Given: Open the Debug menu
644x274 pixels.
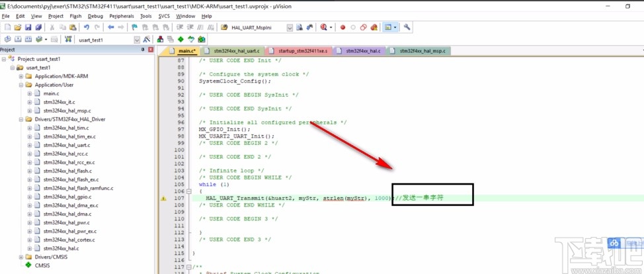Looking at the screenshot, I should pos(95,16).
